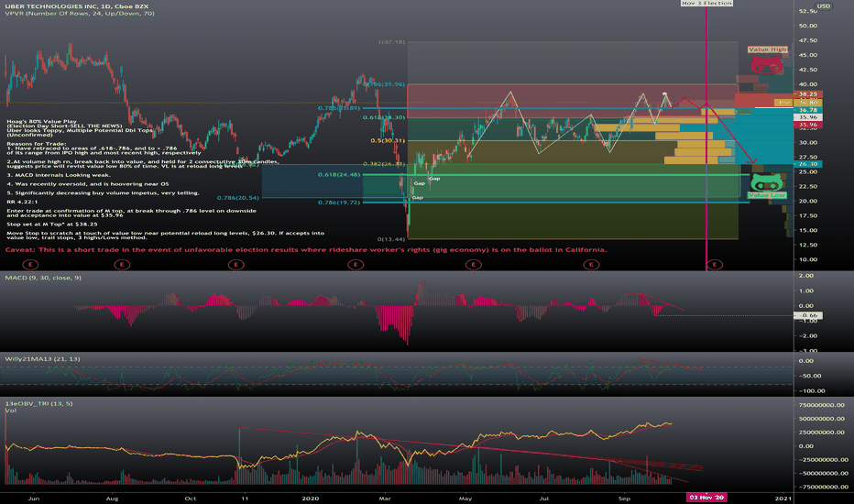Click the '3. MACD internals Looking weak' note
The image size is (854, 504).
click(x=59, y=175)
